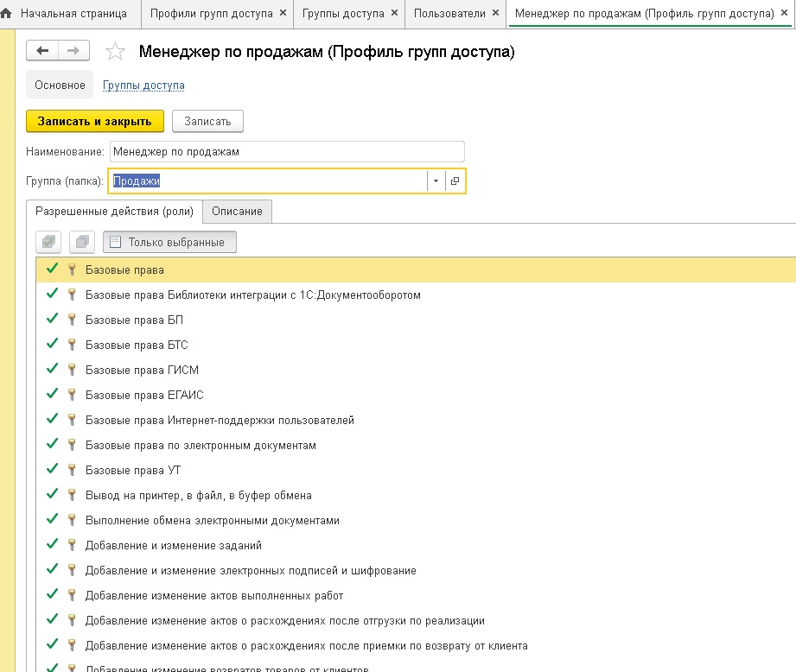Click key icon of по электронным документам row
The width and height of the screenshot is (796, 672).
[x=72, y=445]
